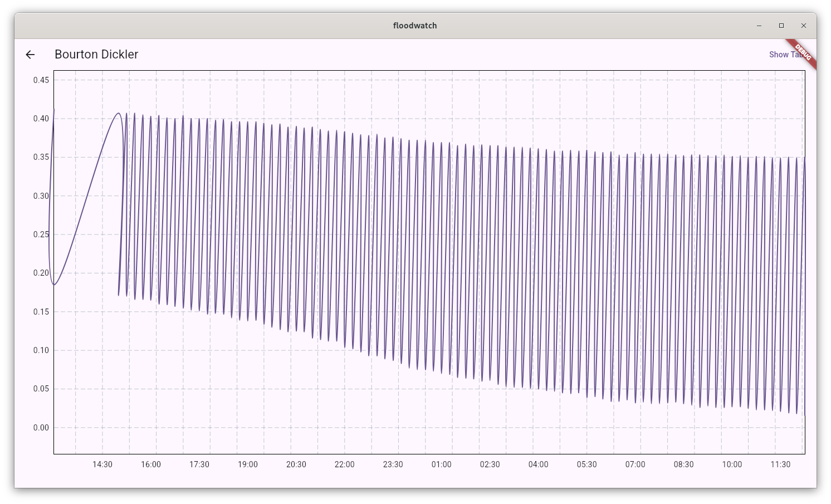Click the 16:00 time axis label
Image resolution: width=831 pixels, height=504 pixels.
[x=151, y=464]
